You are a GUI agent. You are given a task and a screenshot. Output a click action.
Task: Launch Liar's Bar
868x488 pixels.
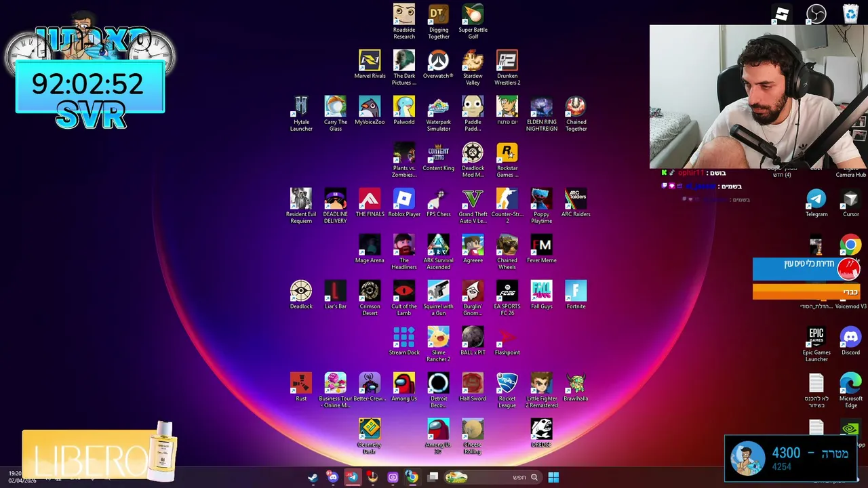pos(336,296)
